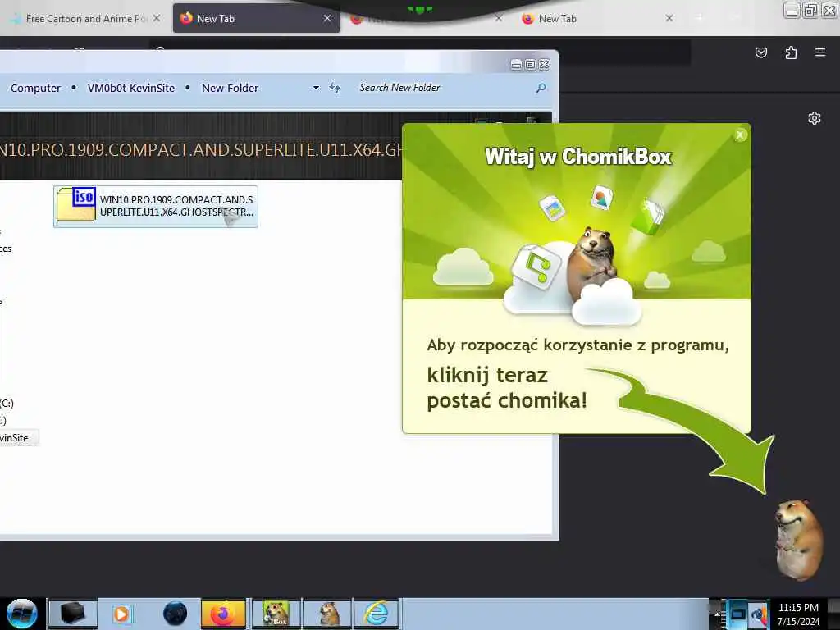Show hidden system tray icons
Image resolution: width=840 pixels, height=630 pixels.
point(717,614)
